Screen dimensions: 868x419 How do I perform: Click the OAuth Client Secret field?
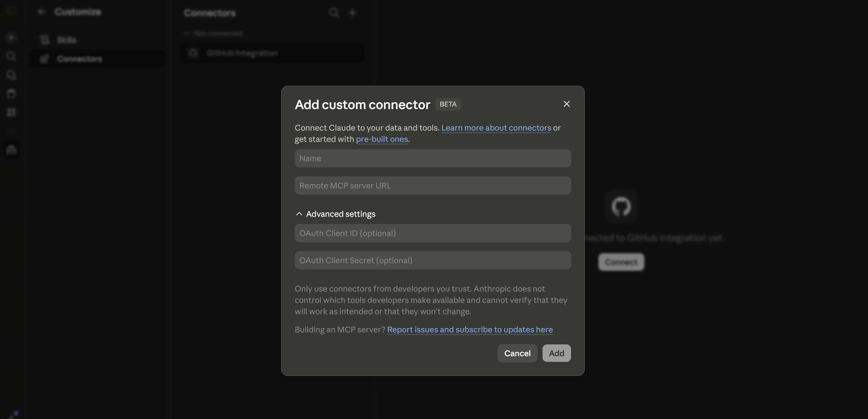pyautogui.click(x=433, y=260)
